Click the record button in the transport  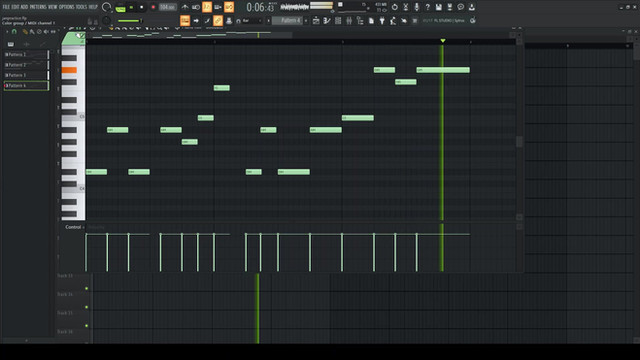153,7
